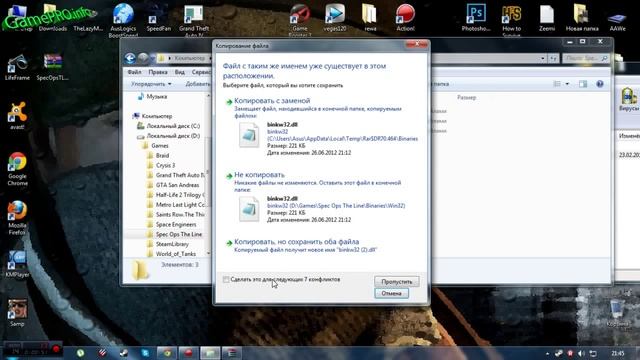Click the Размер column header in Explorer
The image size is (640, 360).
(x=466, y=98)
